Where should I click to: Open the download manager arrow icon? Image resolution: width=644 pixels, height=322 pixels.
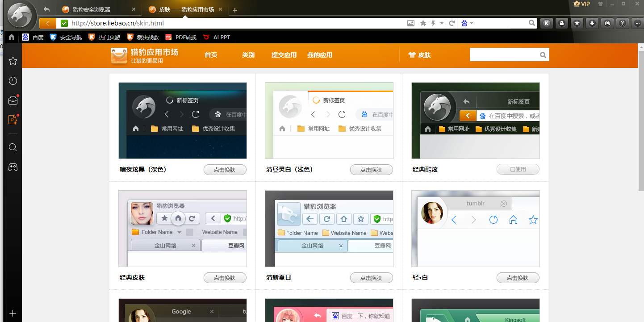coord(592,23)
